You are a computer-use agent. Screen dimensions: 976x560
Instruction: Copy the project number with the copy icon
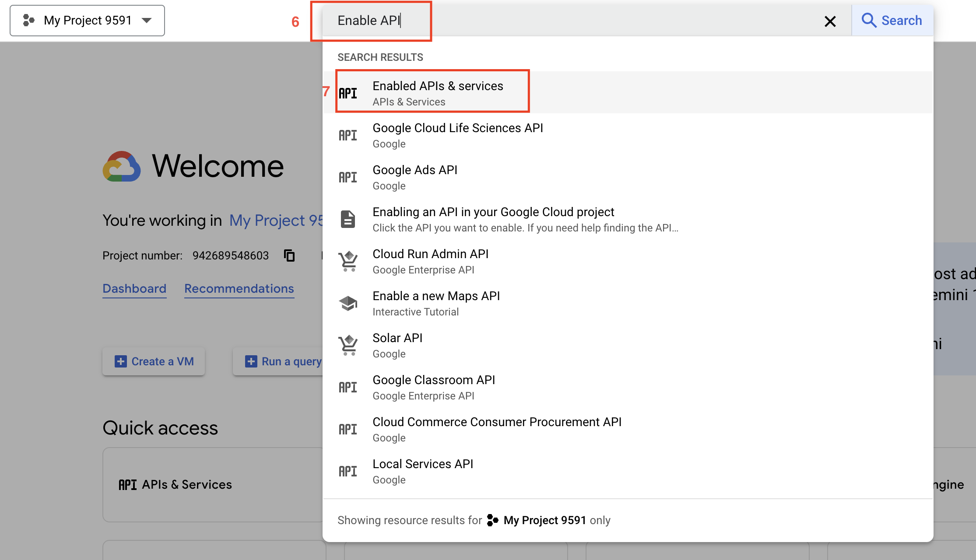[x=289, y=255]
